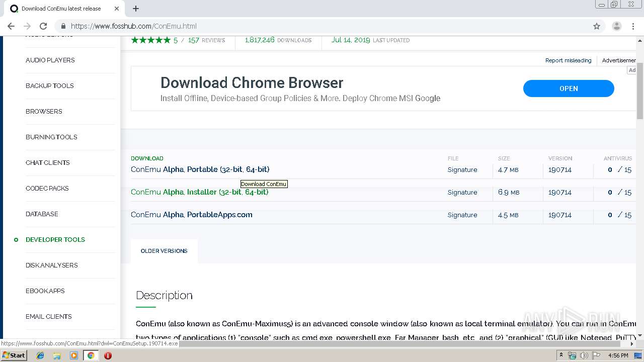Open Windows Explorer from the taskbar

(x=57, y=355)
